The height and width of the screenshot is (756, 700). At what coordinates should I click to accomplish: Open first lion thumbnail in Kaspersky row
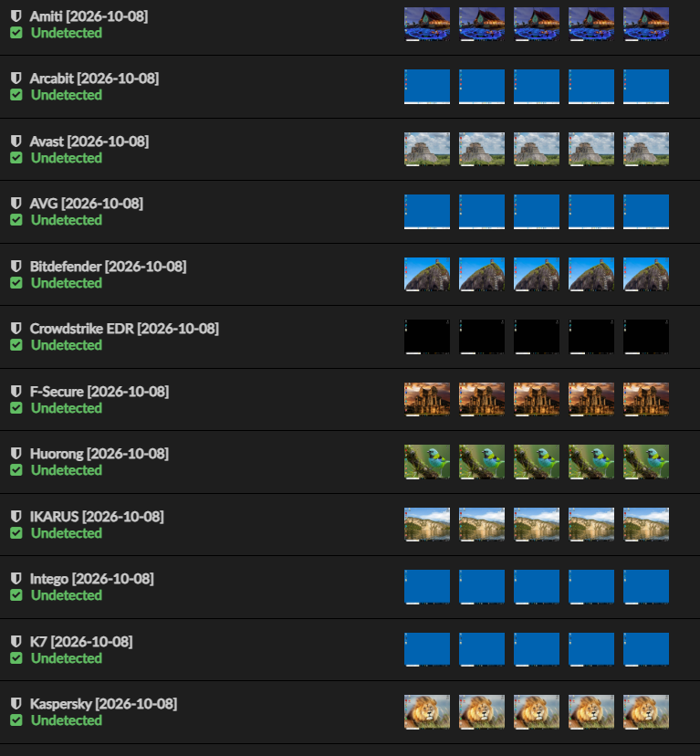point(427,711)
